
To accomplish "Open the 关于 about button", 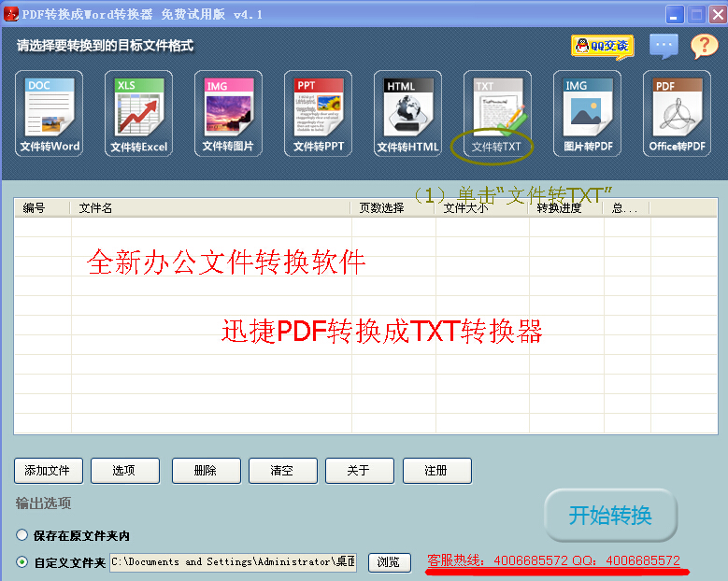I will 360,471.
